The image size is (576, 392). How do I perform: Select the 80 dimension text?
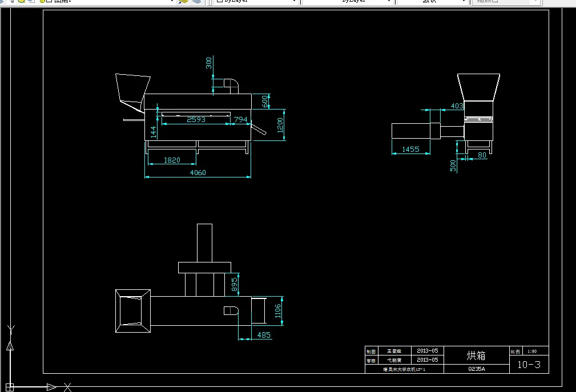[x=482, y=155]
